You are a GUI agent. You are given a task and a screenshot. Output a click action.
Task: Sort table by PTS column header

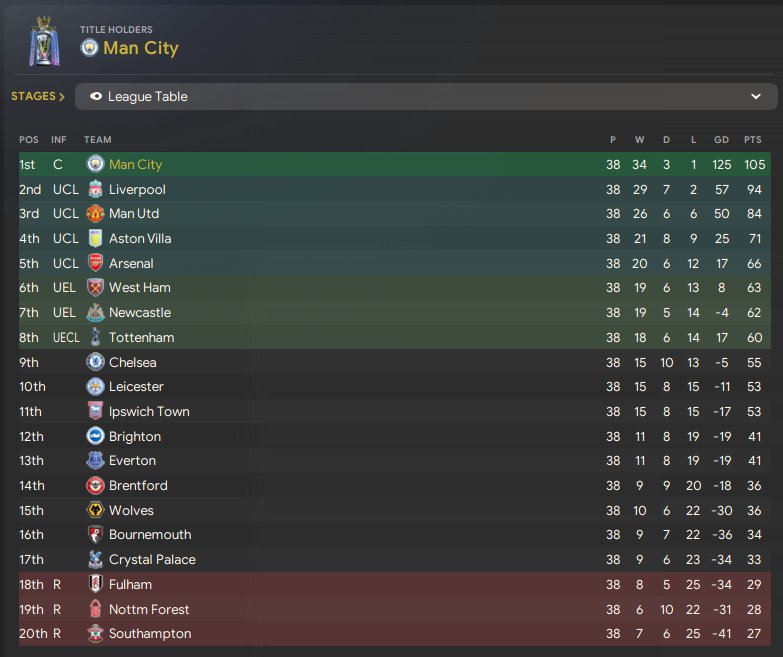click(752, 139)
